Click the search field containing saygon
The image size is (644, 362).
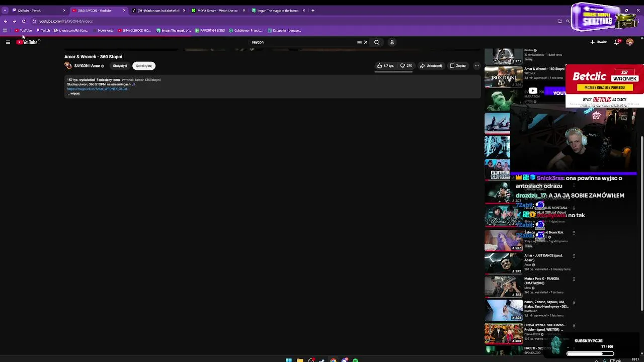pos(302,42)
